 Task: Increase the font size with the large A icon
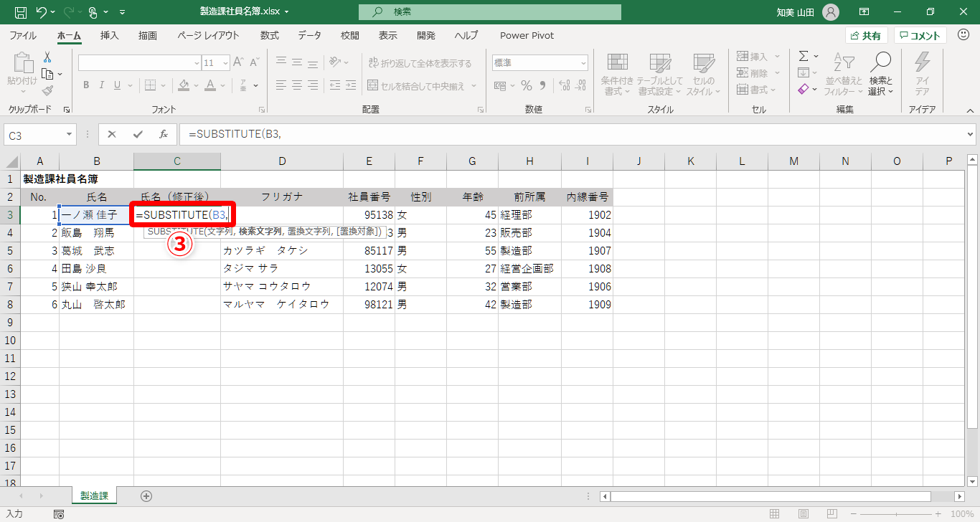tap(237, 63)
